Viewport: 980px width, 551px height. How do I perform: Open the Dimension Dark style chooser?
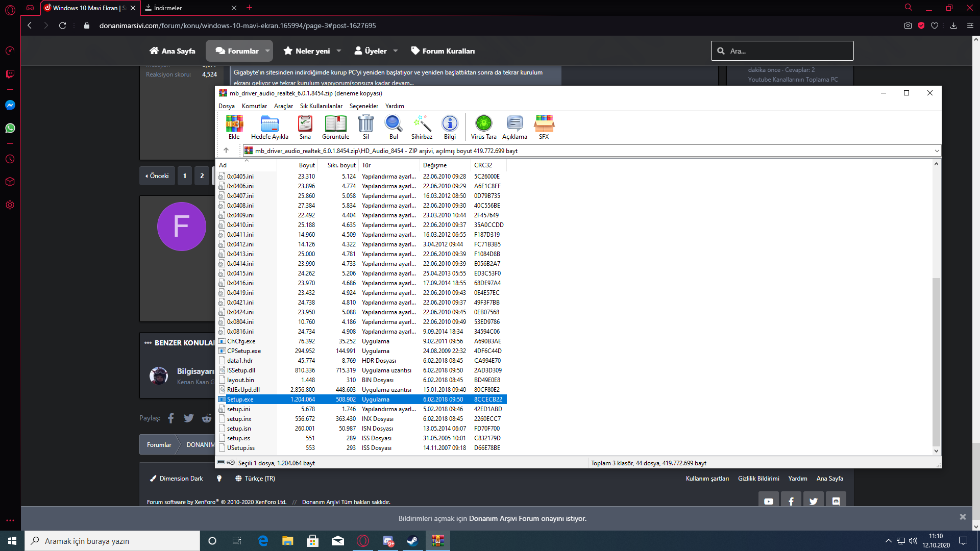[176, 479]
